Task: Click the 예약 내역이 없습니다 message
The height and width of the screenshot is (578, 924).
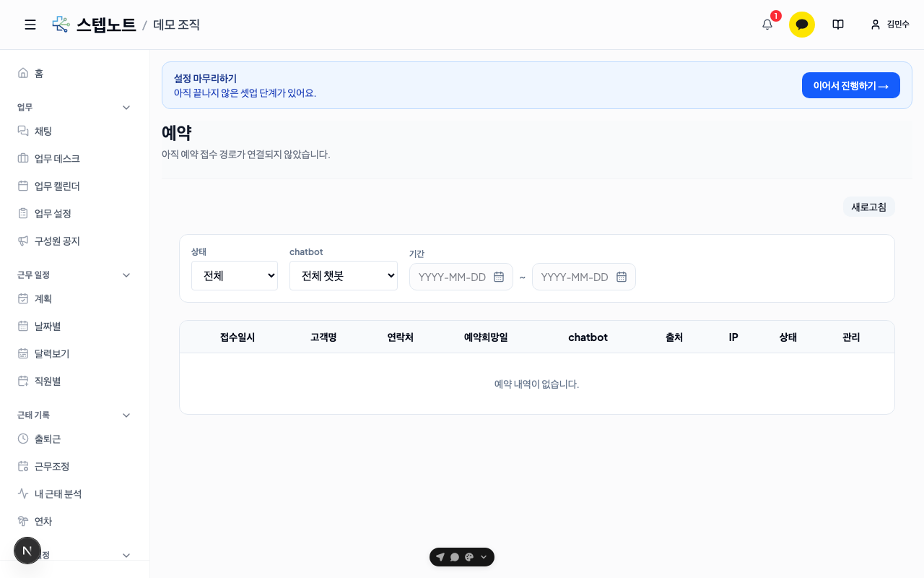Action: click(536, 384)
